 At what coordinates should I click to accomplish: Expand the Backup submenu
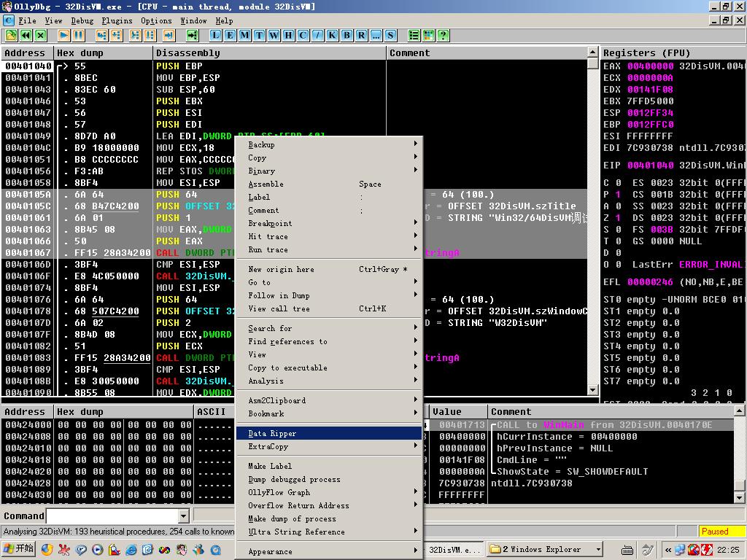click(329, 144)
